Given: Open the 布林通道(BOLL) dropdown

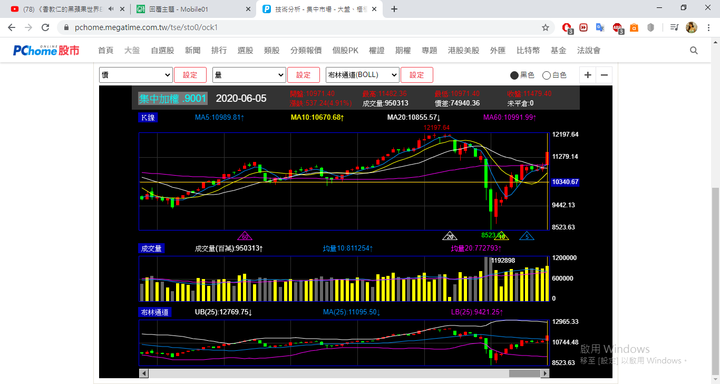Looking at the screenshot, I should click(362, 75).
